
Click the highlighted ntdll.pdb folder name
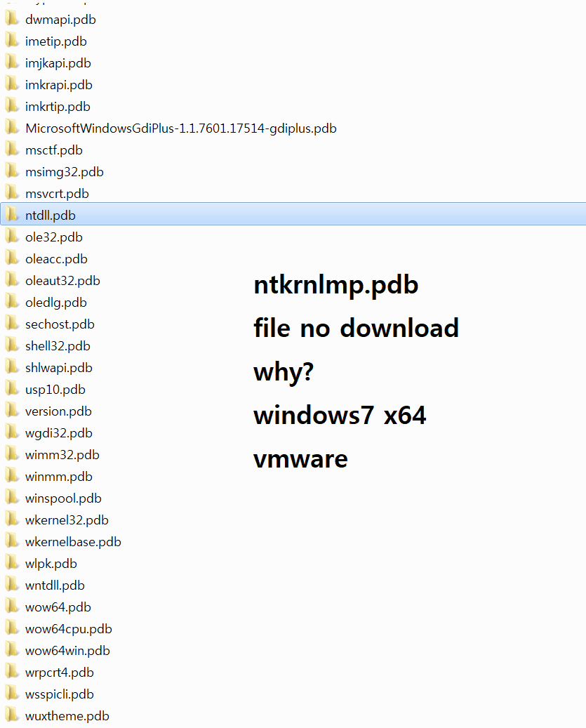tap(51, 216)
